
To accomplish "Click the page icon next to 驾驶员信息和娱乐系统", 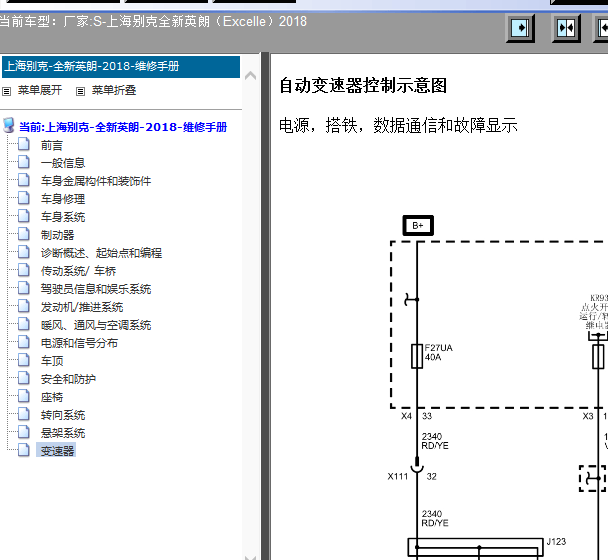I will coord(24,287).
